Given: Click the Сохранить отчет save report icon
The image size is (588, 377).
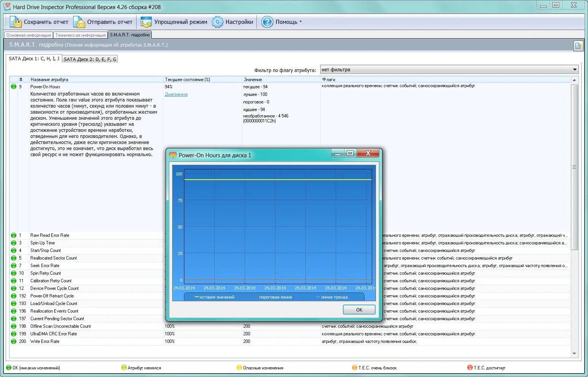Looking at the screenshot, I should [16, 22].
